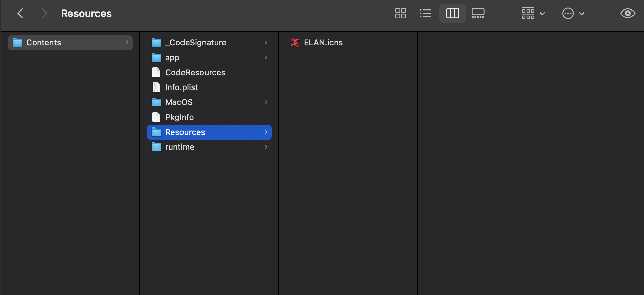Screen dimensions: 644x295
Task: Switch to list view
Action: [425, 14]
